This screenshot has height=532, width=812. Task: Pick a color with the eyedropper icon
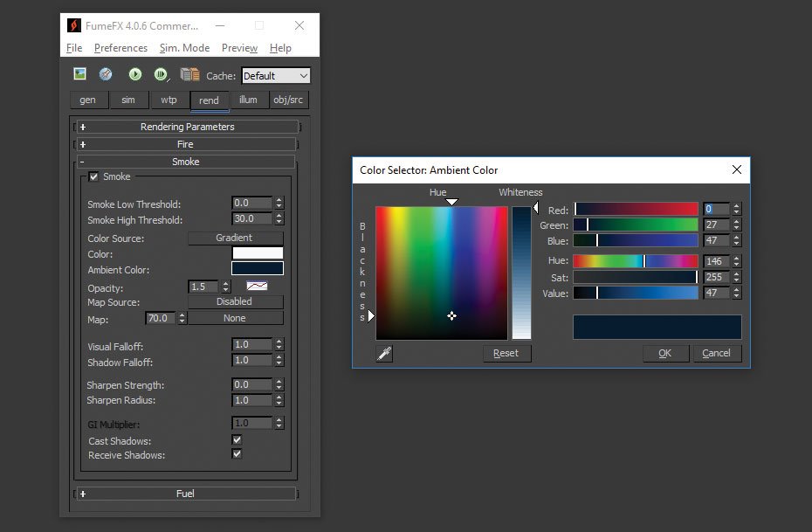384,353
